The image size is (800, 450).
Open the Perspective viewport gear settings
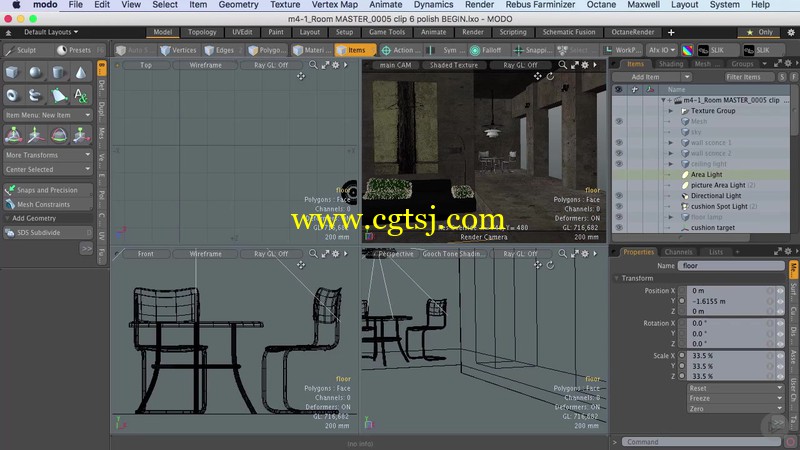(585, 254)
